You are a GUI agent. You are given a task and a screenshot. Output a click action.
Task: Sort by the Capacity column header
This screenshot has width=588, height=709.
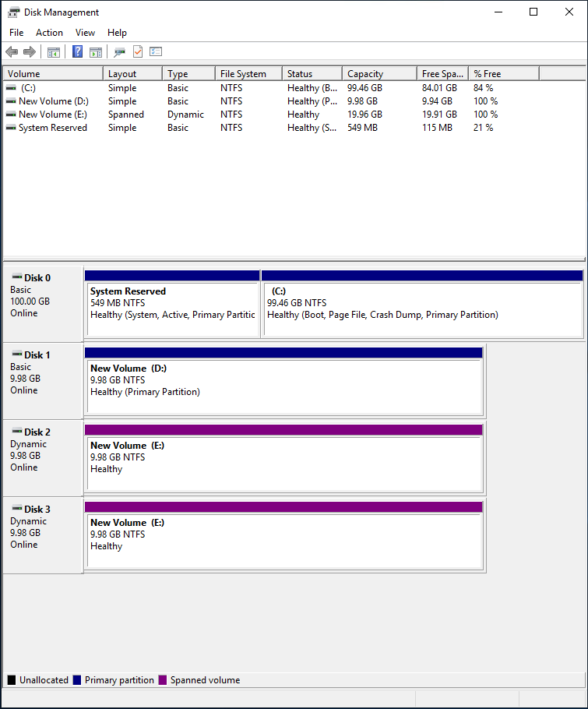coord(379,74)
